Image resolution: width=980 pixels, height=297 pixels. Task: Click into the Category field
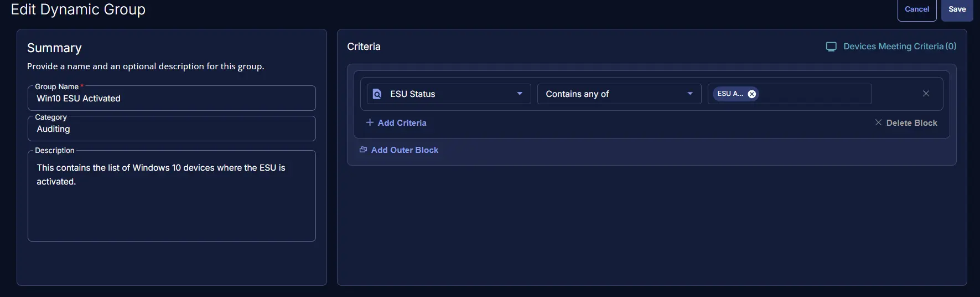pyautogui.click(x=172, y=129)
